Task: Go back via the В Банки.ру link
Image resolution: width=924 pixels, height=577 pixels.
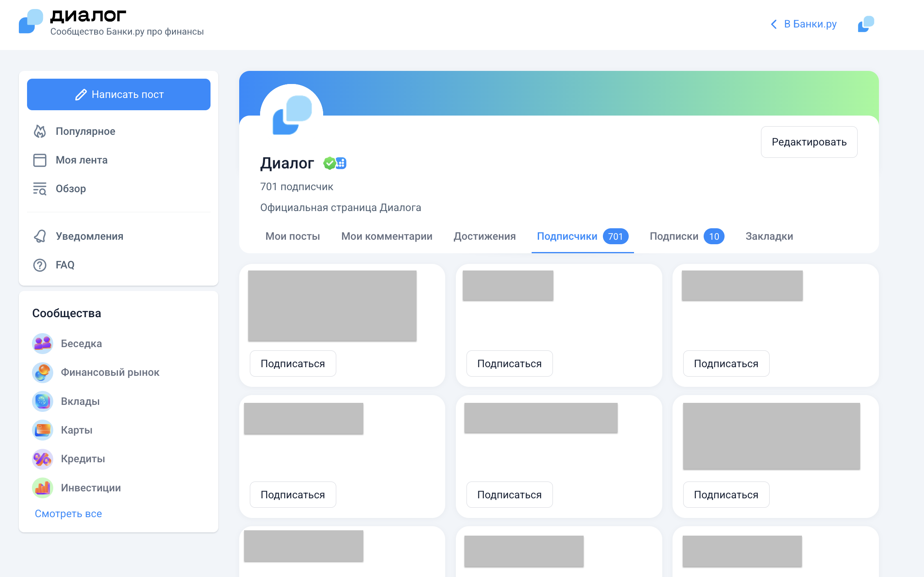Action: click(810, 24)
